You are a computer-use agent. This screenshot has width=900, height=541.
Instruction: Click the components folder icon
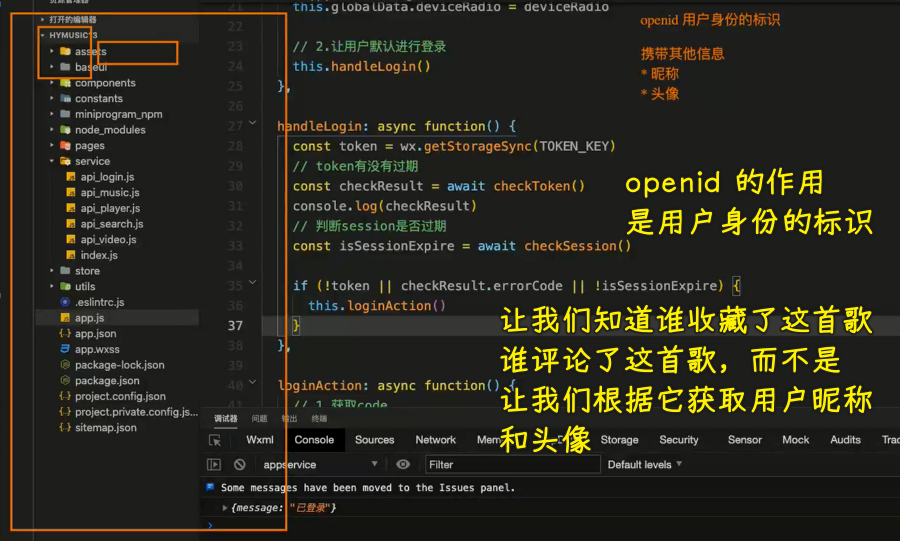pyautogui.click(x=65, y=83)
